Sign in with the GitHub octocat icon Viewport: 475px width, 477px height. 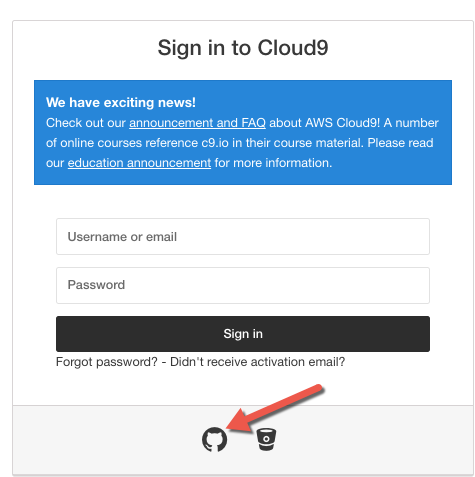click(214, 439)
